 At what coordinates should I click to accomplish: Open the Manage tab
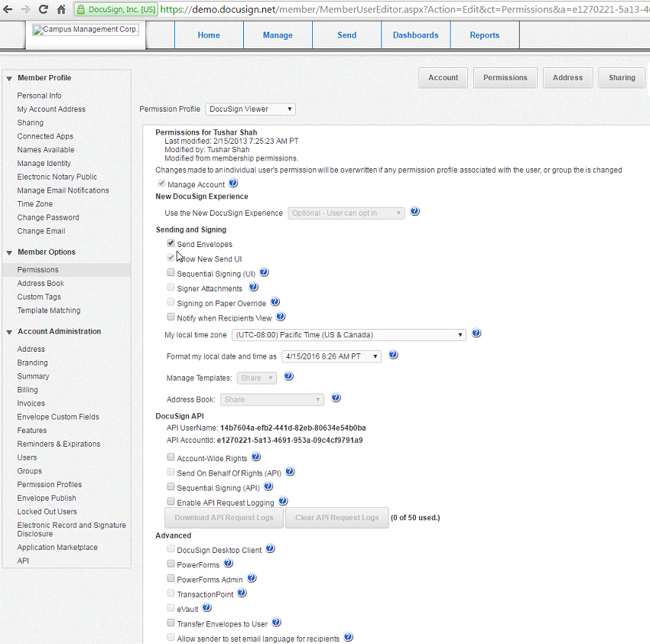[278, 34]
